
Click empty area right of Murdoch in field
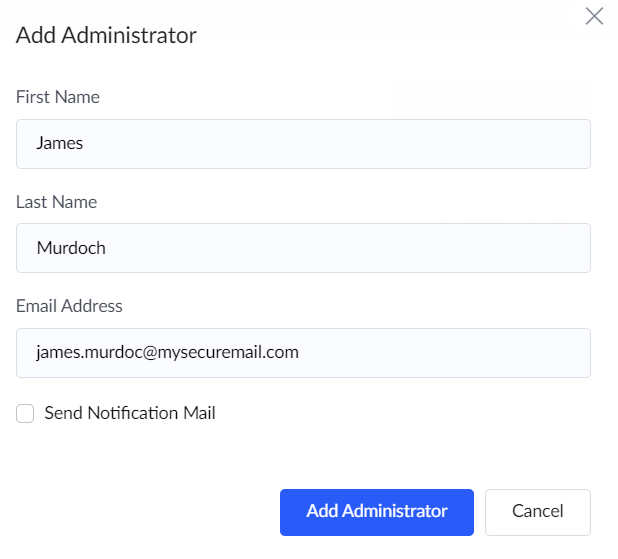(x=370, y=248)
